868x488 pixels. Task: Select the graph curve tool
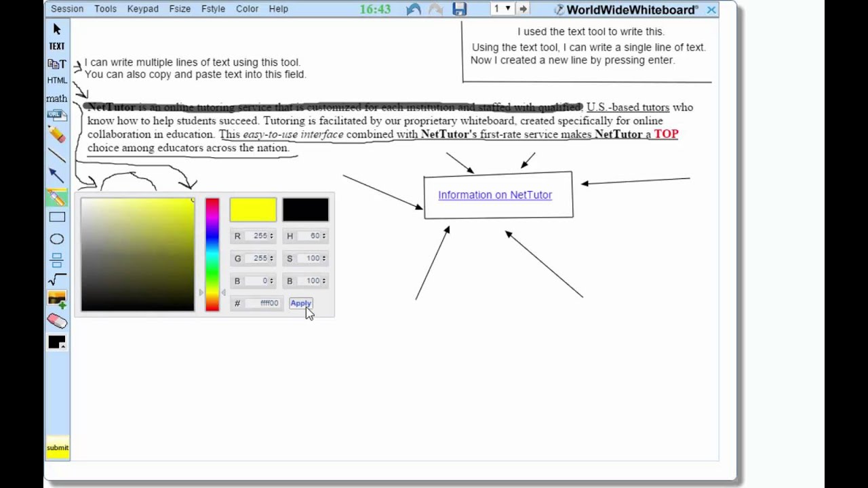click(57, 279)
